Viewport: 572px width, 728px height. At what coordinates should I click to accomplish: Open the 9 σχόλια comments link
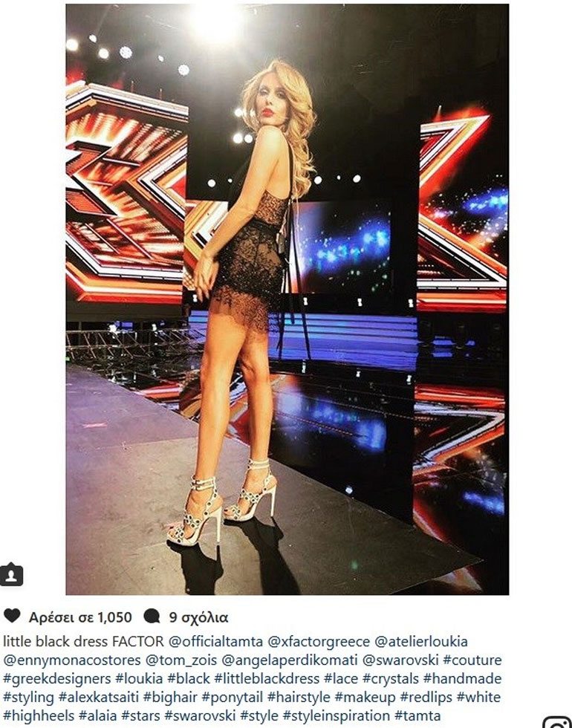[199, 617]
